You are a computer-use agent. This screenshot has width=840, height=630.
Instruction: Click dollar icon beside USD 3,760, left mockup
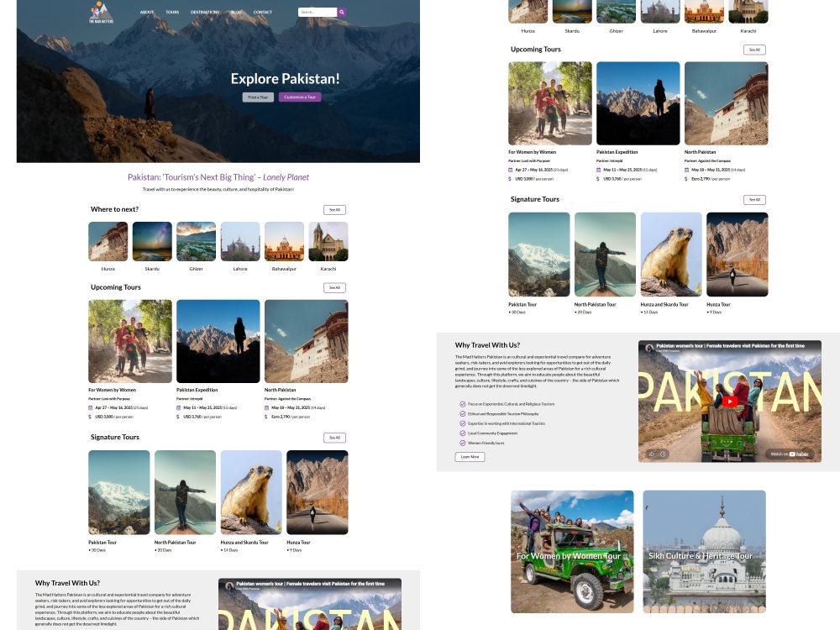pyautogui.click(x=178, y=417)
